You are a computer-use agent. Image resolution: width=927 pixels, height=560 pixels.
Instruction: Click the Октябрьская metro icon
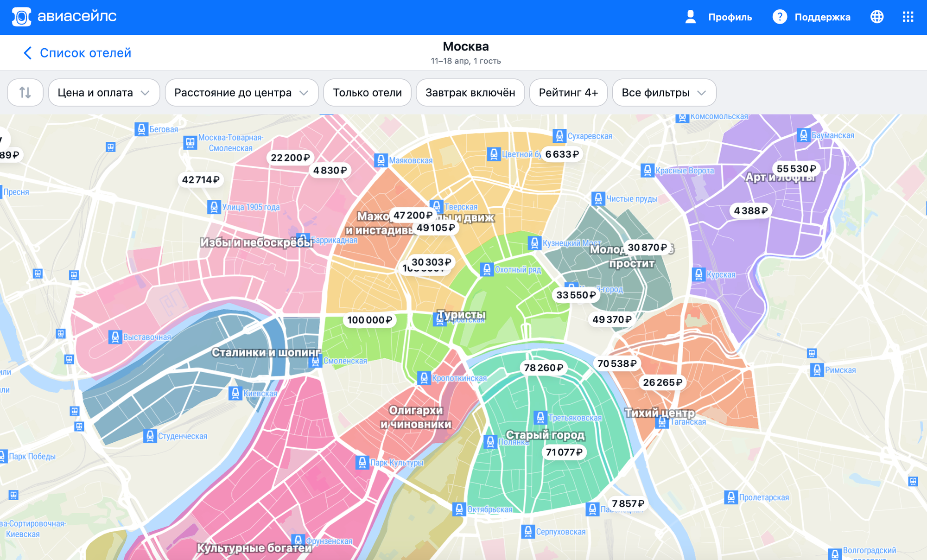[x=459, y=509]
